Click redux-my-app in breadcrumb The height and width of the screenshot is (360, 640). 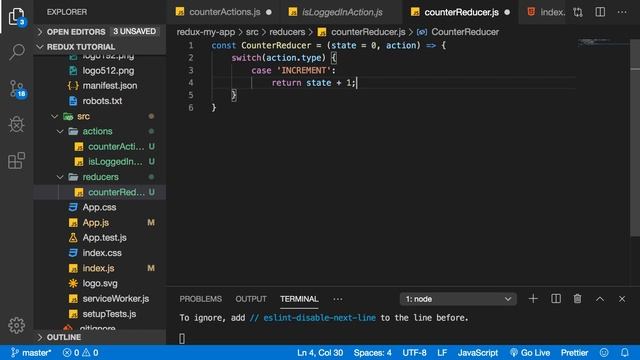206,32
